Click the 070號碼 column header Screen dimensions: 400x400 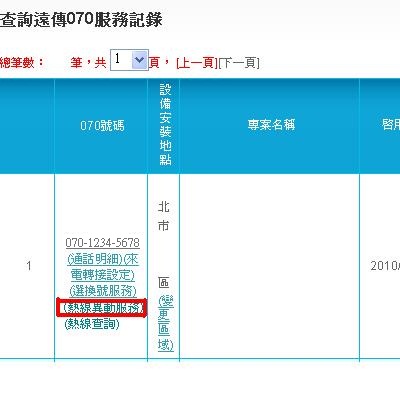tap(102, 126)
